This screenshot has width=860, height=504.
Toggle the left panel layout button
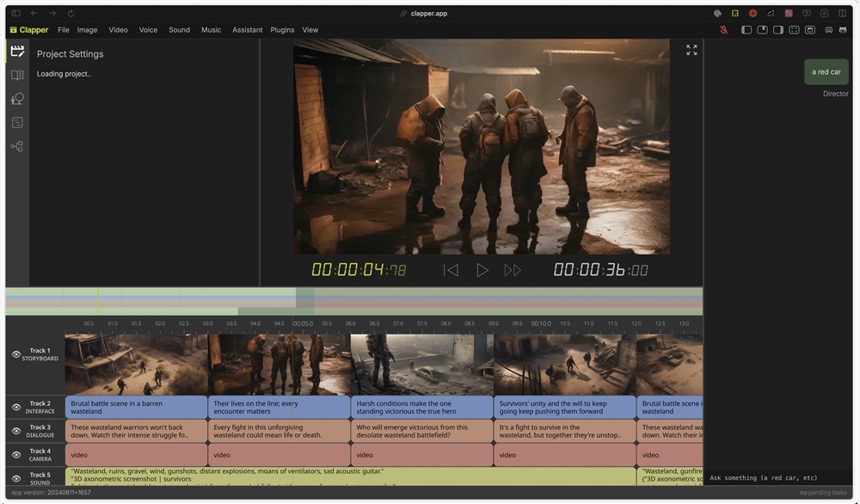(x=746, y=30)
